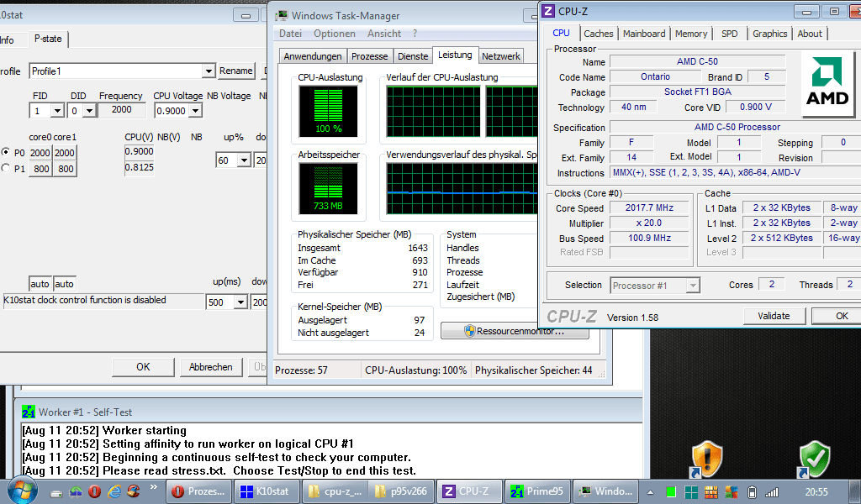Open the up% dropdown showing 60
The width and height of the screenshot is (861, 504).
point(244,160)
